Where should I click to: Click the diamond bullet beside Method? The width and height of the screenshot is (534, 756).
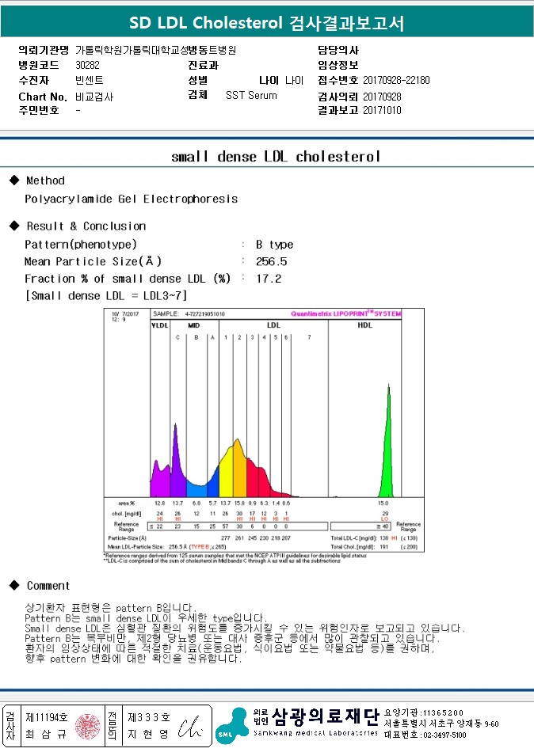(x=13, y=180)
